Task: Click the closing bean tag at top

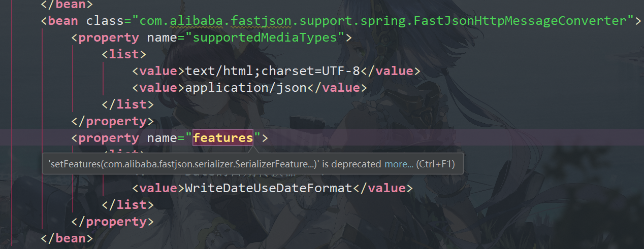Action: tap(67, 5)
